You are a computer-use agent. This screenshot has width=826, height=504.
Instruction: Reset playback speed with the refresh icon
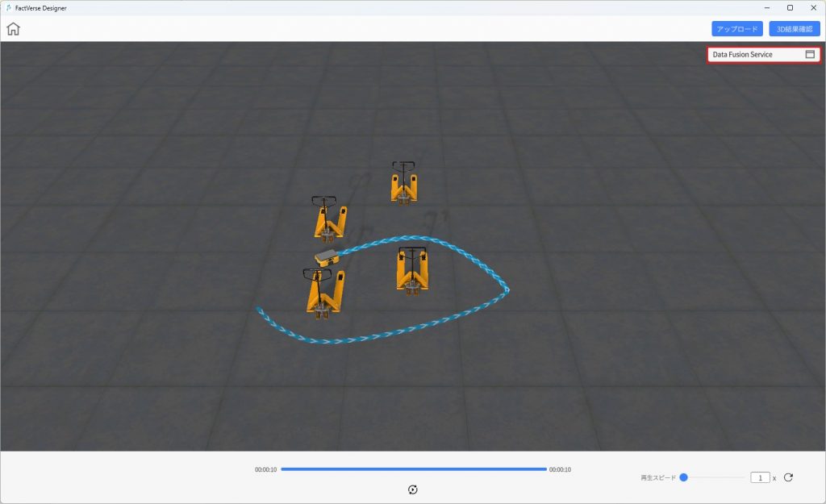point(788,477)
